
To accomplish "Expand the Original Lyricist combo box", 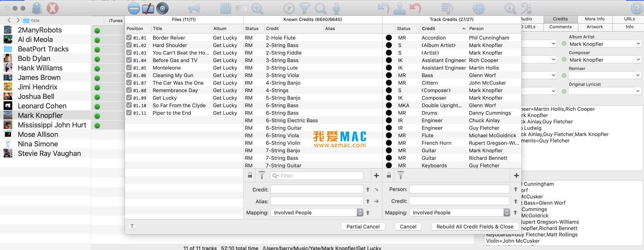I will click(638, 91).
